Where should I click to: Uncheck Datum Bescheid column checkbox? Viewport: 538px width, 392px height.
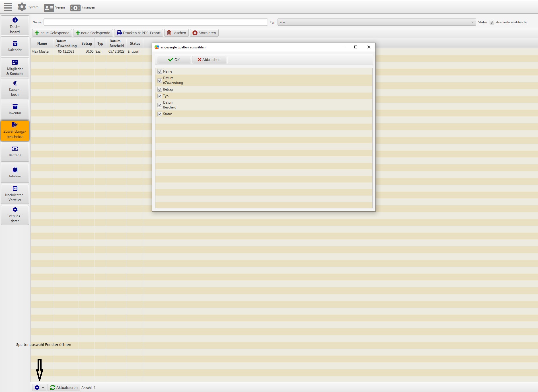tap(160, 105)
